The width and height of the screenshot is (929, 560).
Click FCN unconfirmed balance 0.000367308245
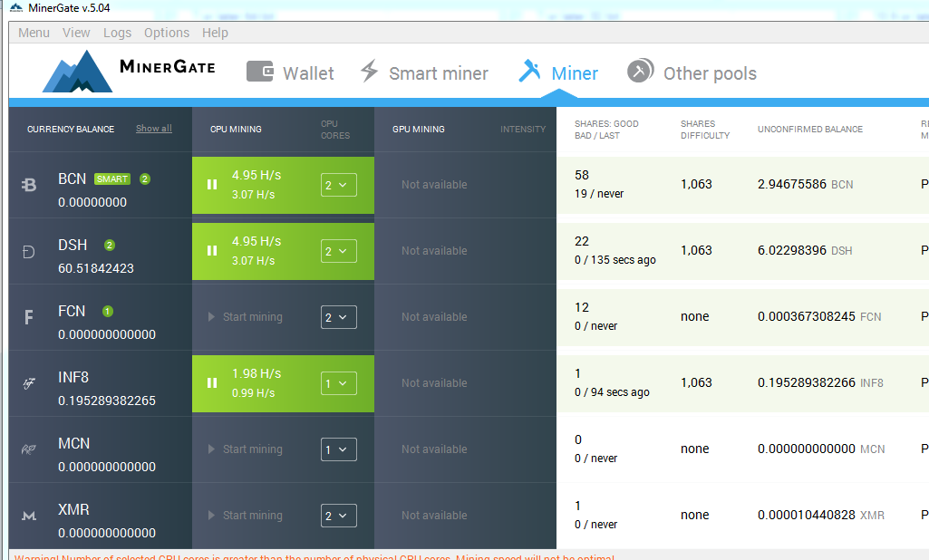pyautogui.click(x=807, y=316)
